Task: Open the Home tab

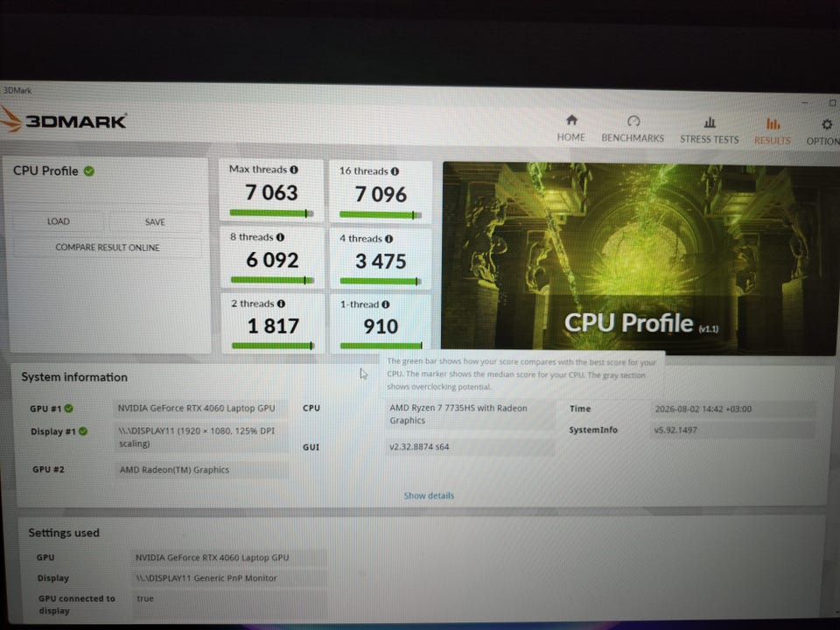Action: [571, 129]
